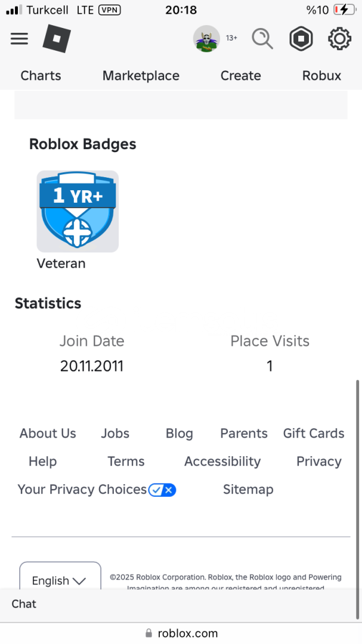Go to the Charts tab
Viewport: 362px width, 644px height.
(x=41, y=76)
